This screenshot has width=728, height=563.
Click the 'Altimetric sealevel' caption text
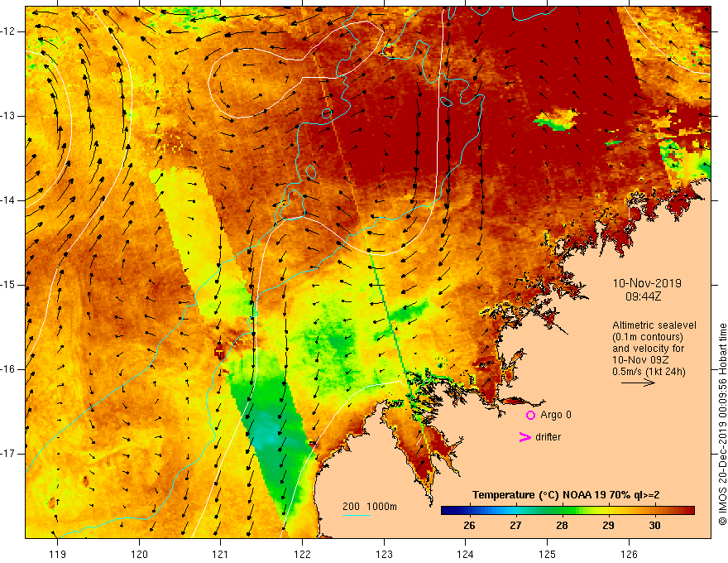[654, 325]
